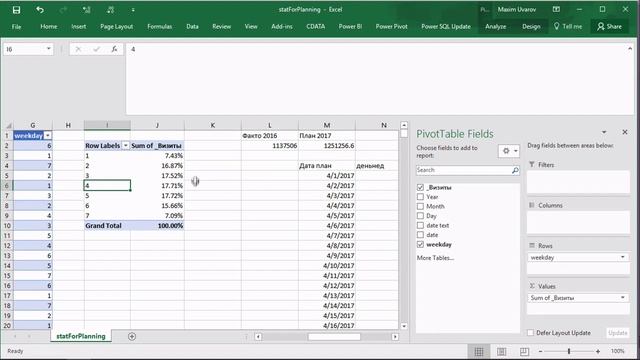Expand the Name Box dropdown
Screen dimensions: 640x360
pyautogui.click(x=48, y=49)
